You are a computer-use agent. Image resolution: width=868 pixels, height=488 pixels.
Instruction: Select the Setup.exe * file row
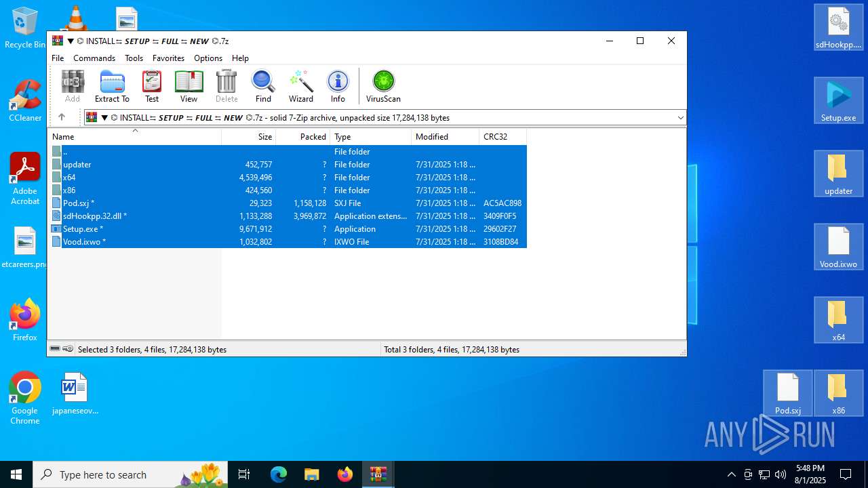point(289,229)
